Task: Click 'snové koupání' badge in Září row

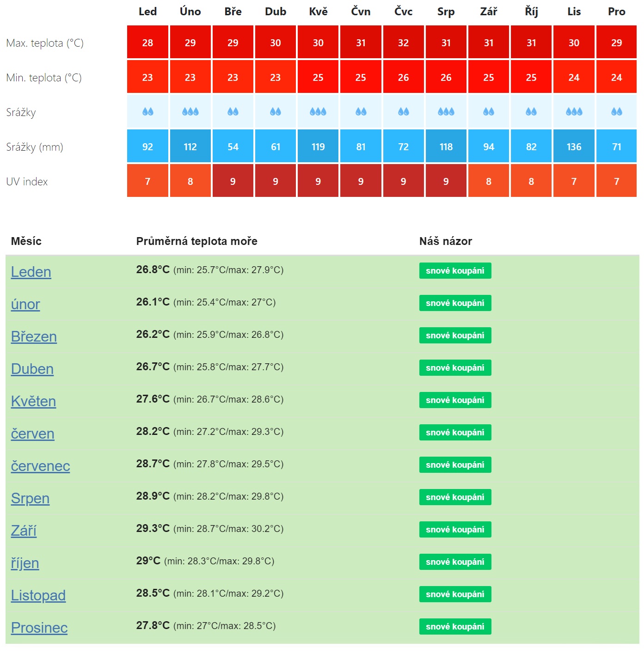Action: coord(455,530)
